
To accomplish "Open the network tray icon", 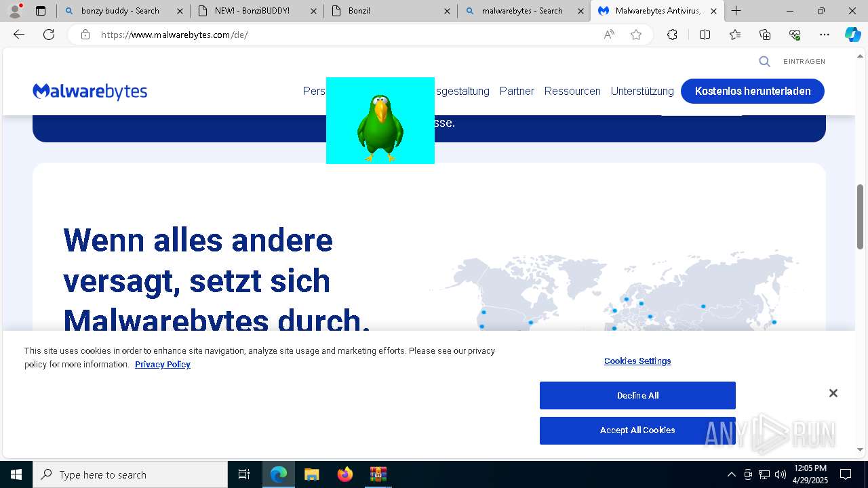I will pyautogui.click(x=764, y=474).
